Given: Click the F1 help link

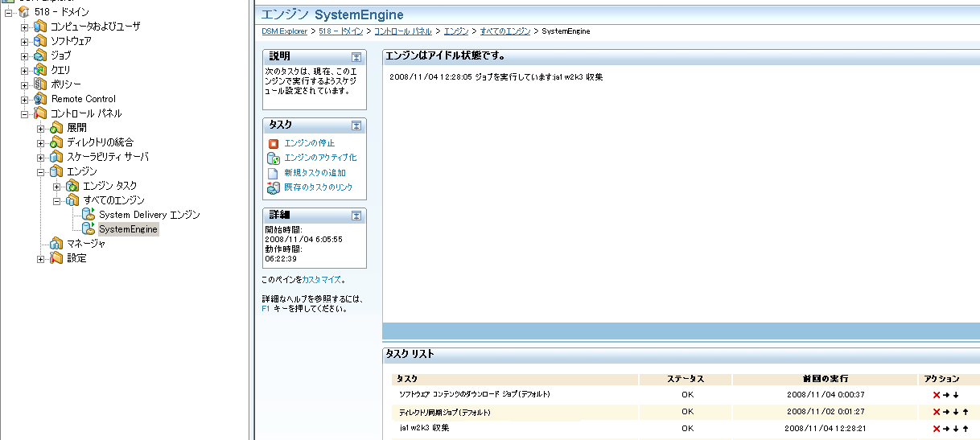Looking at the screenshot, I should (x=266, y=308).
